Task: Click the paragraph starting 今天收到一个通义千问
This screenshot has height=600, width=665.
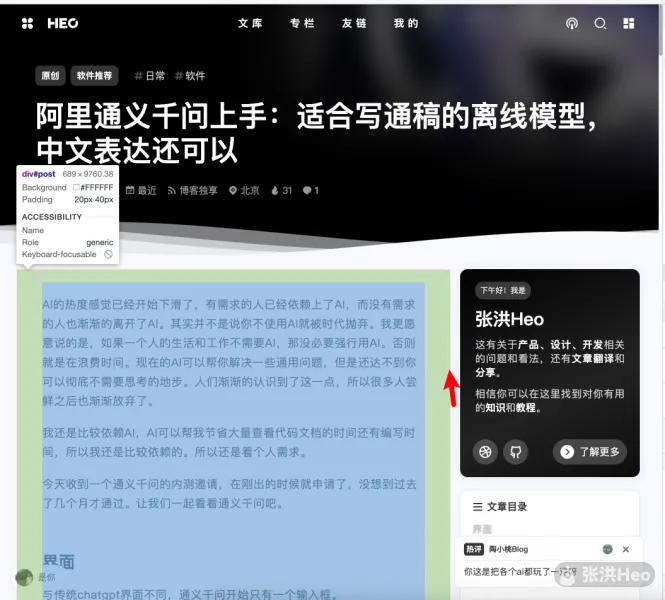Action: [229, 494]
